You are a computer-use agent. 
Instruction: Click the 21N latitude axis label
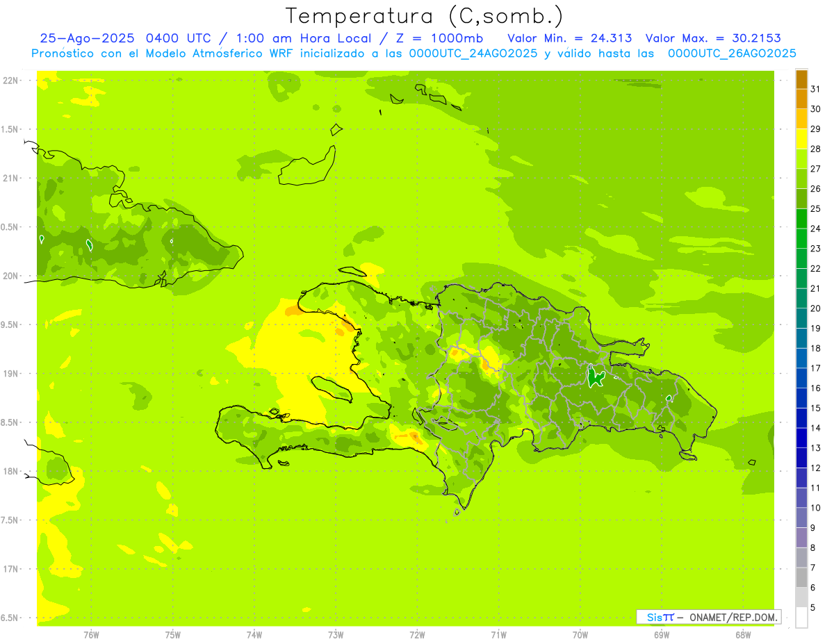pyautogui.click(x=12, y=179)
